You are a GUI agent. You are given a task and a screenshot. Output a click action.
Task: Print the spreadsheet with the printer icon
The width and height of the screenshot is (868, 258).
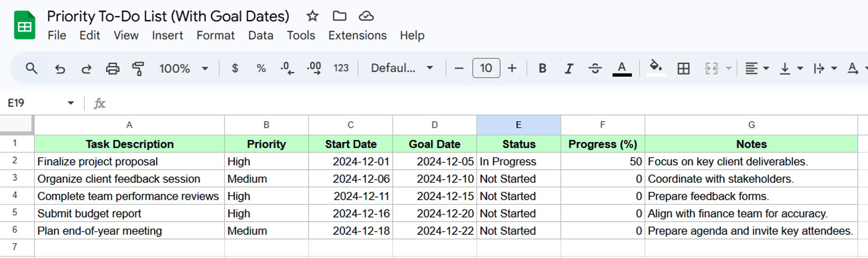112,69
